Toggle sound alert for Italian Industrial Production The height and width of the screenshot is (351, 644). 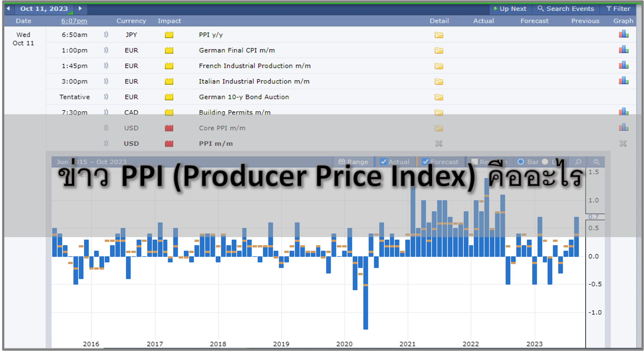[106, 81]
